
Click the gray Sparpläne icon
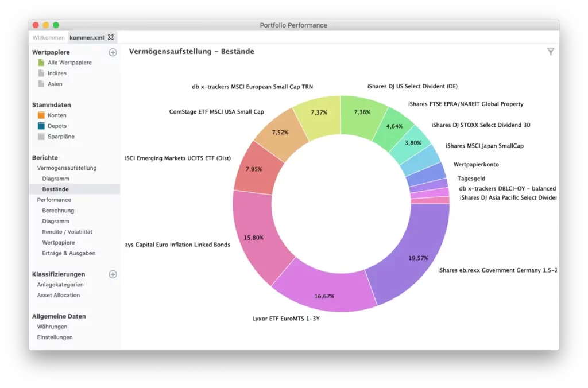pyautogui.click(x=41, y=137)
